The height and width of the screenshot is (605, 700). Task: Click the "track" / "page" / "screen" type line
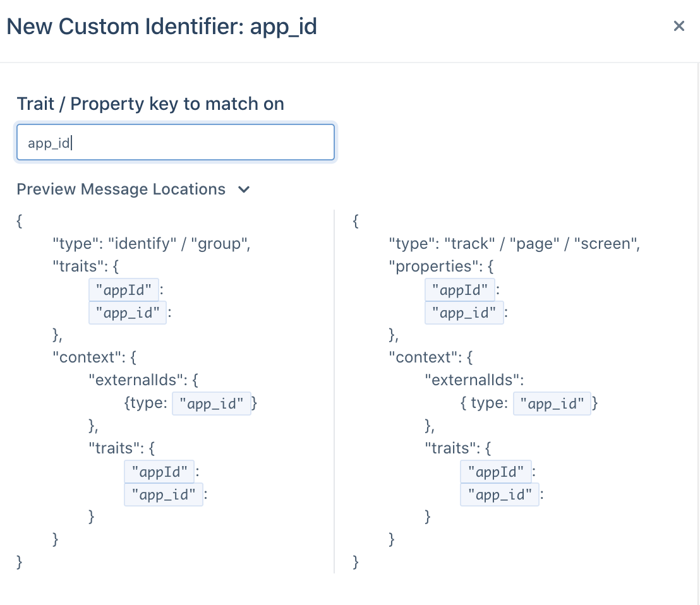point(514,244)
